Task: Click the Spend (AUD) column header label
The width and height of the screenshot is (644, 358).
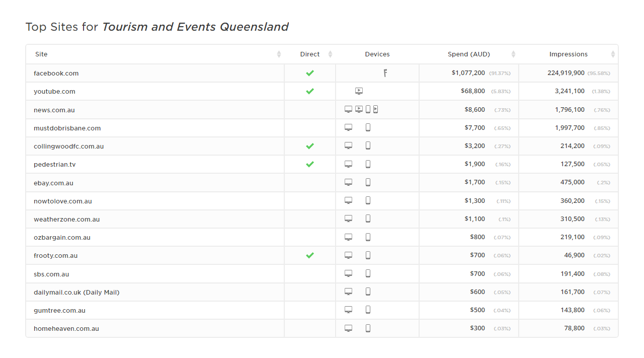Action: point(469,54)
